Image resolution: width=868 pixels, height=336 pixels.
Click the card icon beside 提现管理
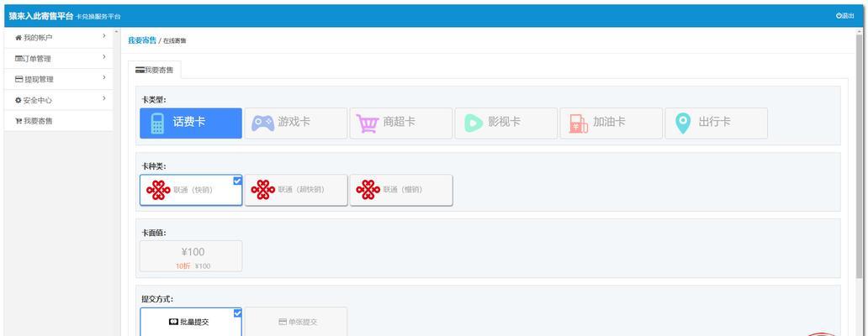click(19, 80)
